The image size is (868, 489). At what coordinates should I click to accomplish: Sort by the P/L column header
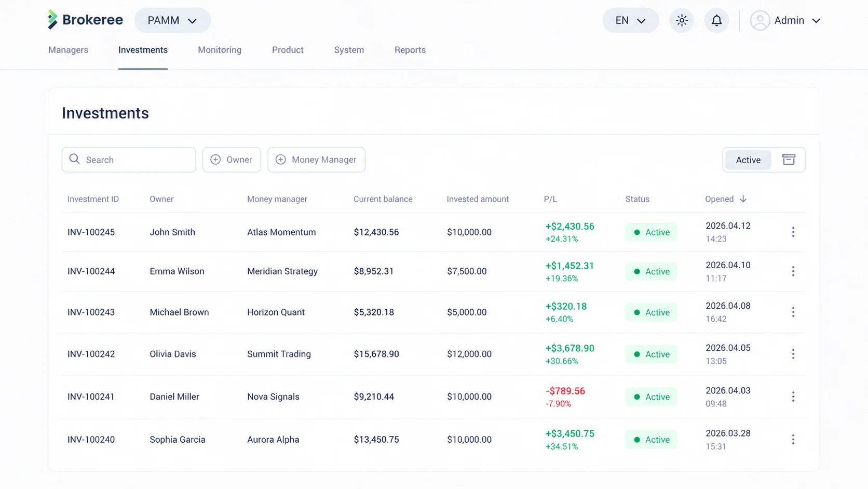[550, 199]
